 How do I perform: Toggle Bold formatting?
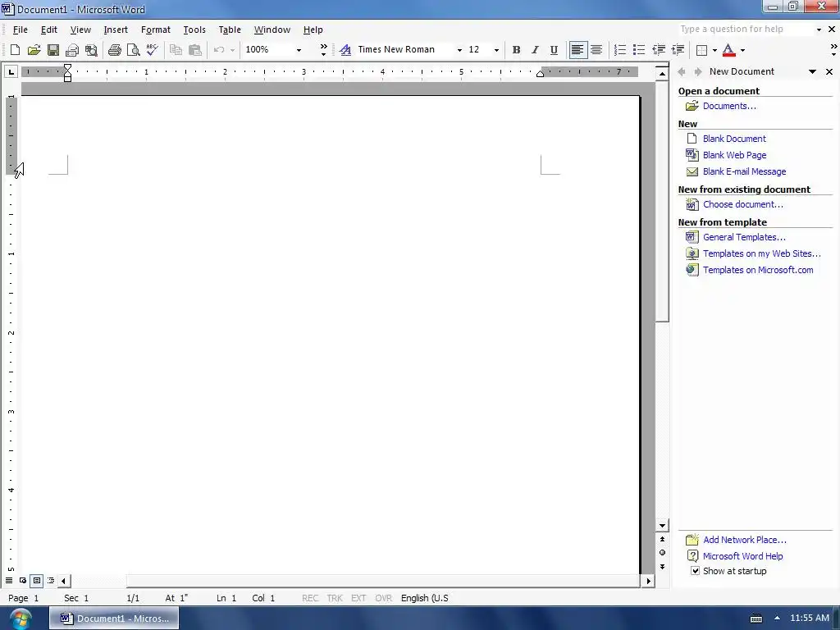pyautogui.click(x=516, y=50)
